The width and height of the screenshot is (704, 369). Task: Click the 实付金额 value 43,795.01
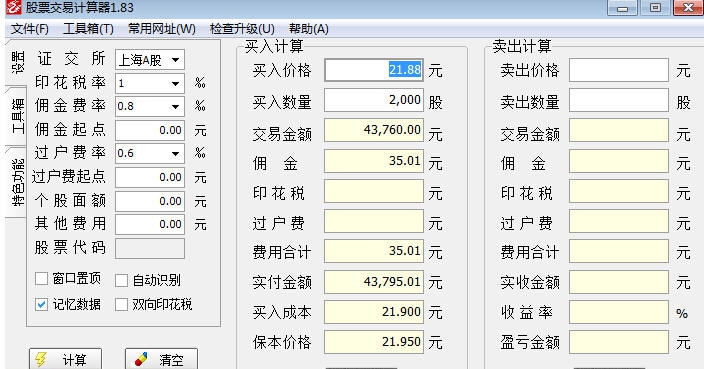(x=374, y=281)
